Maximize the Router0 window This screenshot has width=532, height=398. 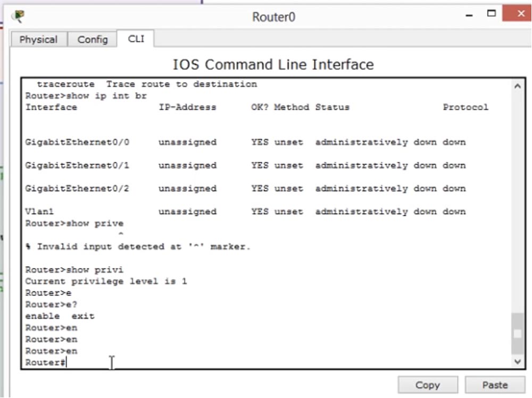[491, 14]
